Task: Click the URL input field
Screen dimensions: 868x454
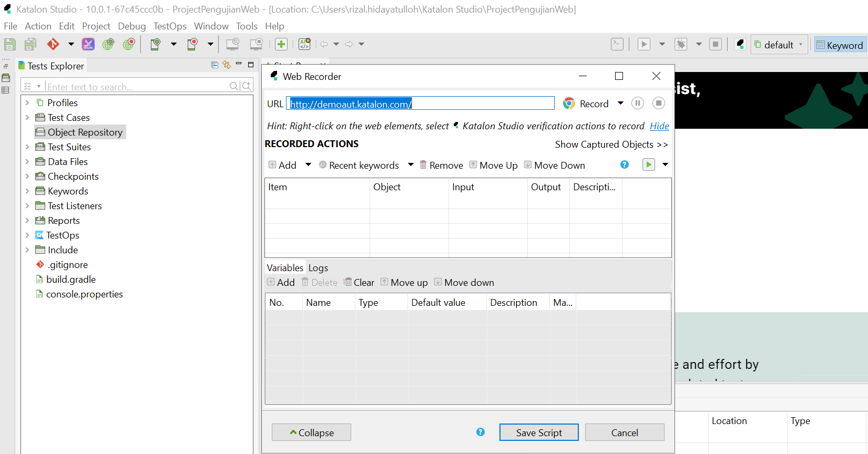Action: [x=421, y=104]
